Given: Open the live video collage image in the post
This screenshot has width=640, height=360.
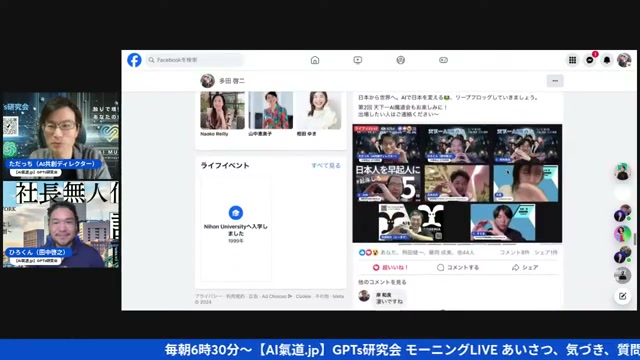Looking at the screenshot, I should (x=457, y=183).
